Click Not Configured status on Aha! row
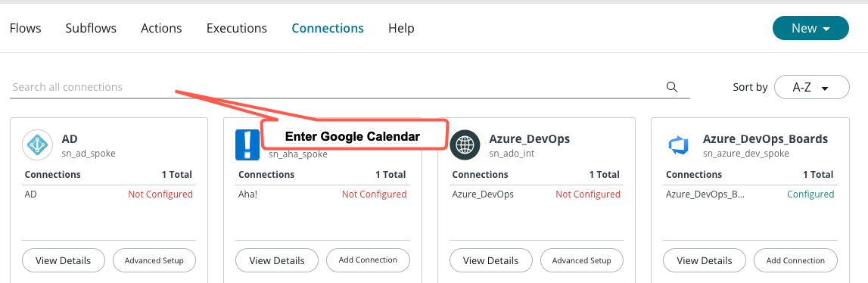This screenshot has height=283, width=868. click(x=374, y=194)
